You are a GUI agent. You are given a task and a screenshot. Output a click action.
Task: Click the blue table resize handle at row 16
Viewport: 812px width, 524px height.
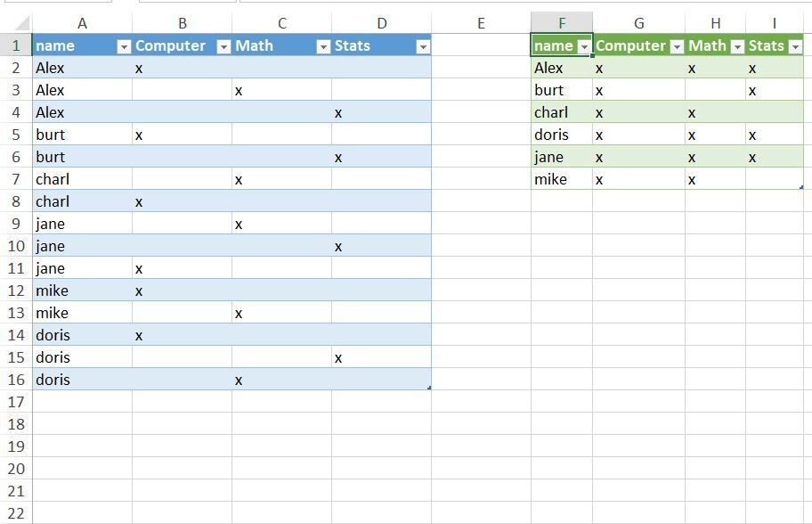click(429, 388)
